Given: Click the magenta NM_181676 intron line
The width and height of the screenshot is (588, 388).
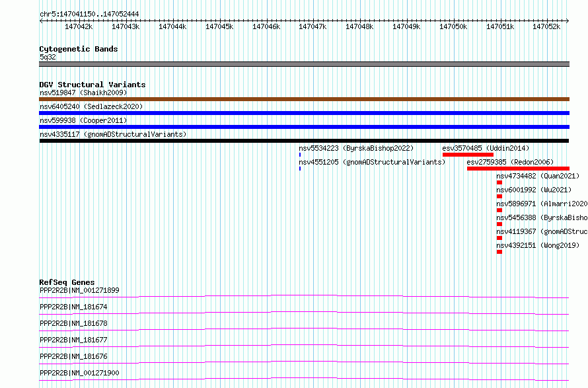Looking at the screenshot, I should (x=304, y=362).
